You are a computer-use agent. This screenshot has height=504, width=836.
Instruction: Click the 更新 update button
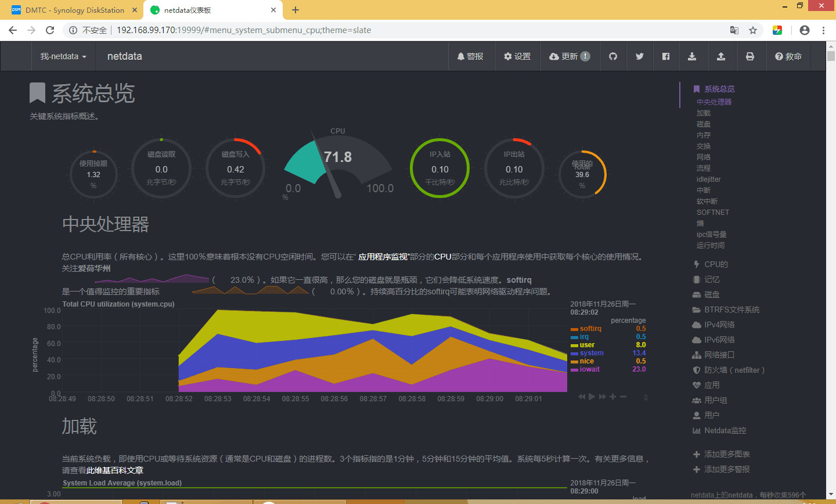pos(570,56)
